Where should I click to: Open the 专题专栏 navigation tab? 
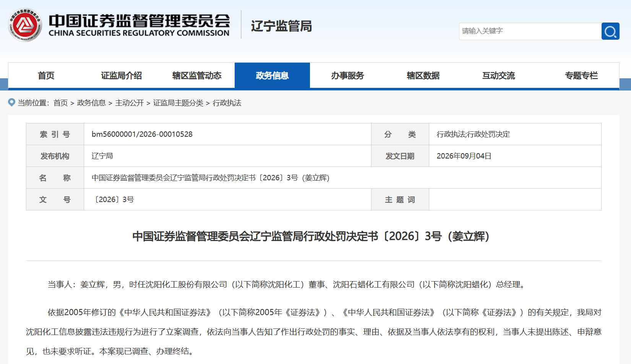(581, 76)
